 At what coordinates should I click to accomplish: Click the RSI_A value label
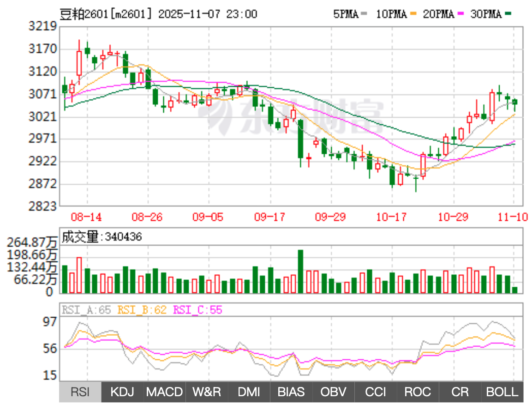pos(87,310)
